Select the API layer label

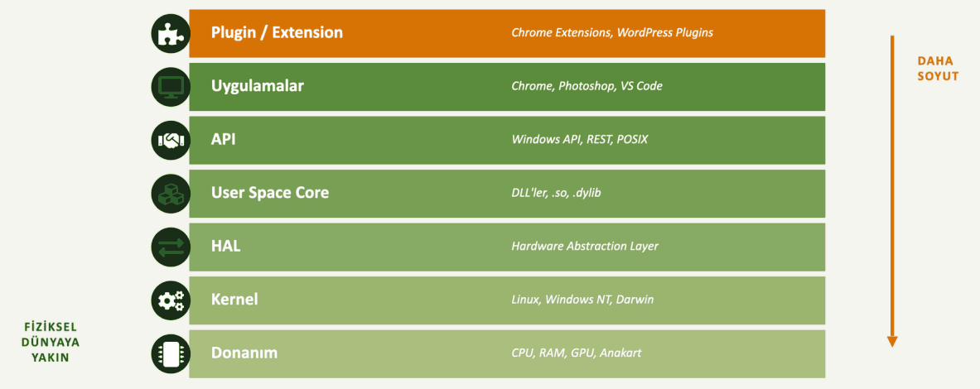pos(223,139)
